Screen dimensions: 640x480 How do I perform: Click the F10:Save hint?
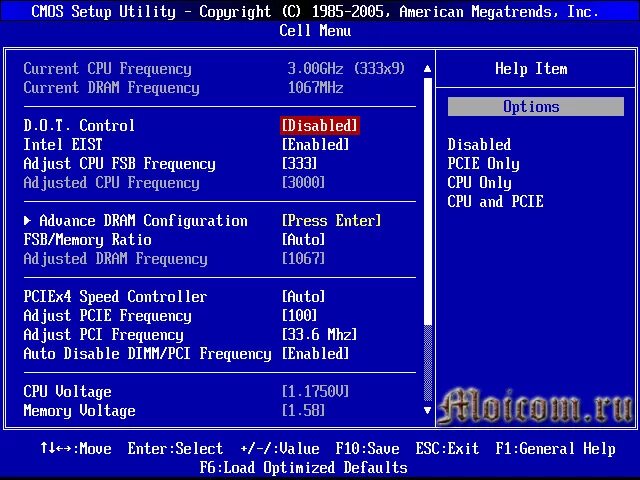coord(367,449)
